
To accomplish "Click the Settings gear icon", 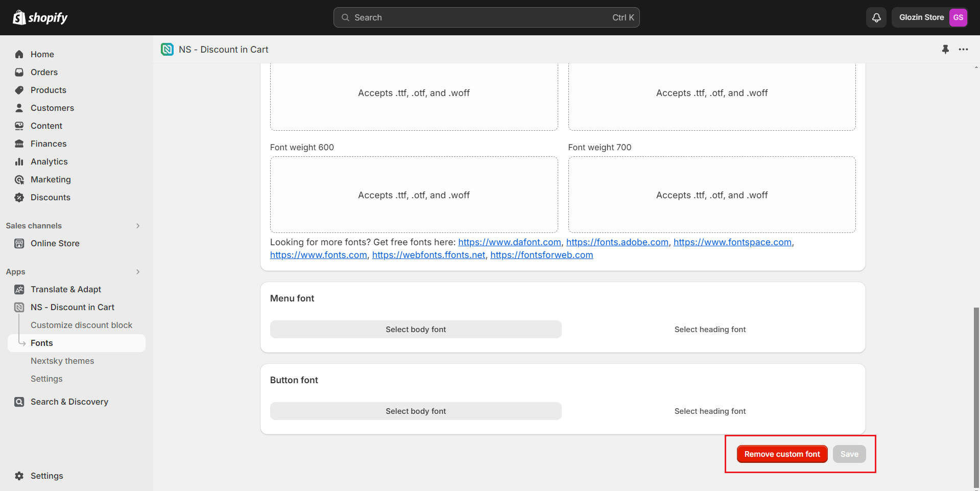I will [19, 476].
